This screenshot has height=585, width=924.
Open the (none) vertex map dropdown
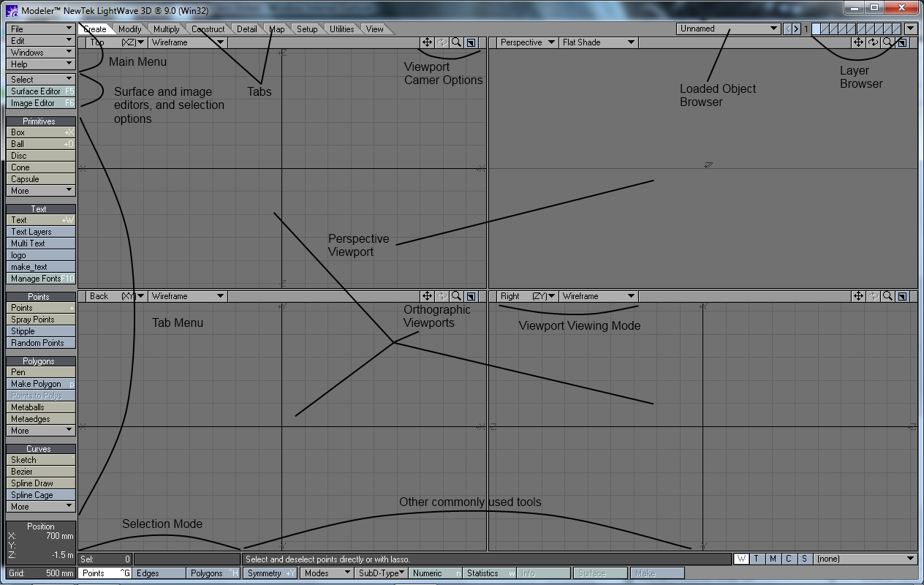click(x=866, y=559)
